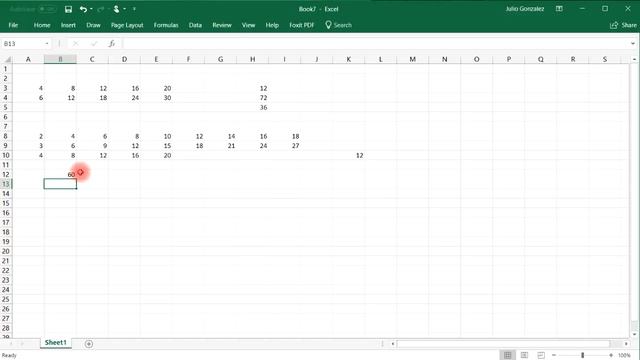640x360 pixels.
Task: Click next sheet navigation arrow
Action: (22, 344)
